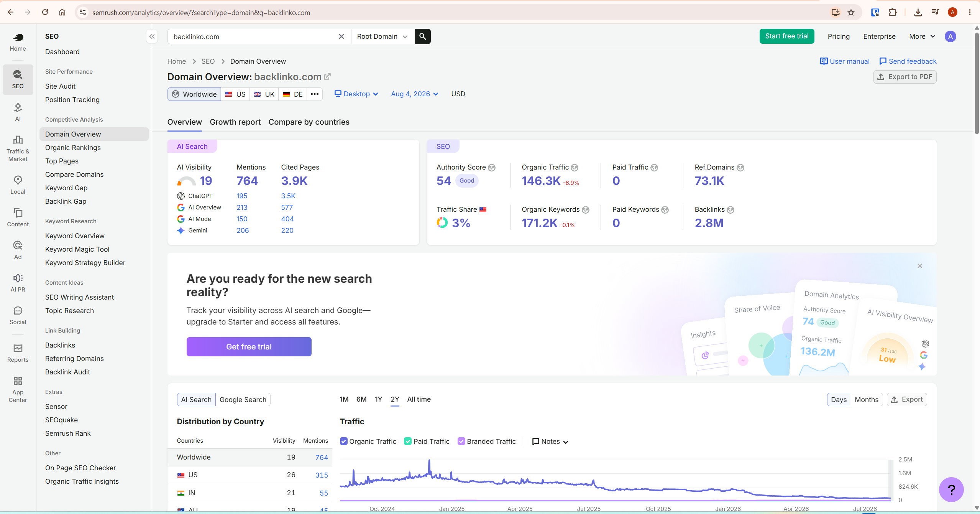This screenshot has width=980, height=514.
Task: Open the Social section icon
Action: pos(18,315)
